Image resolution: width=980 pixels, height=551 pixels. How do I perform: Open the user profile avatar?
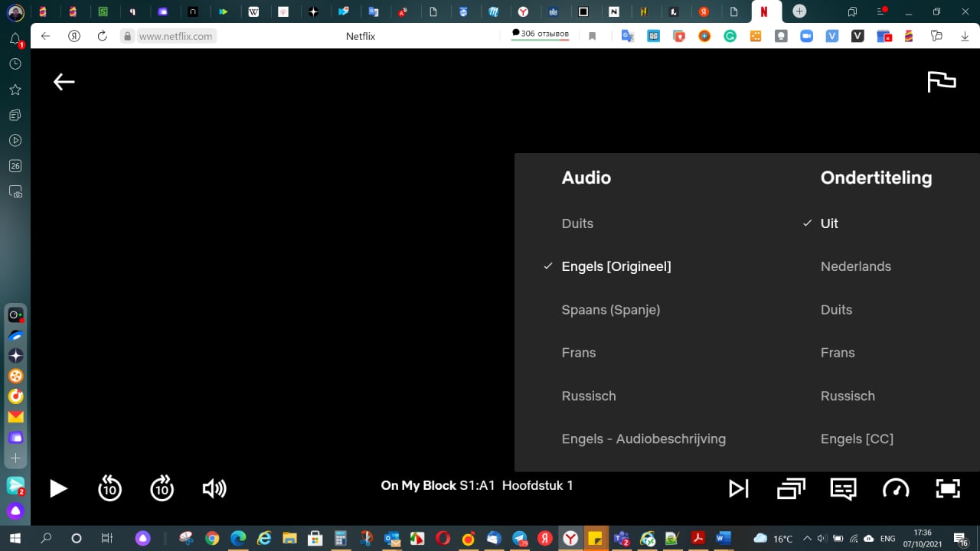tap(15, 11)
